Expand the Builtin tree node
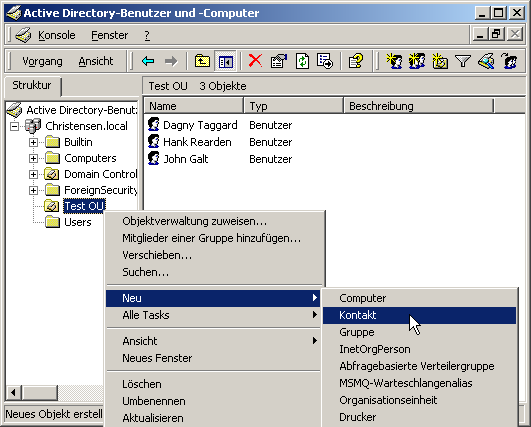Viewport: 531px width, 427px height. (33, 142)
